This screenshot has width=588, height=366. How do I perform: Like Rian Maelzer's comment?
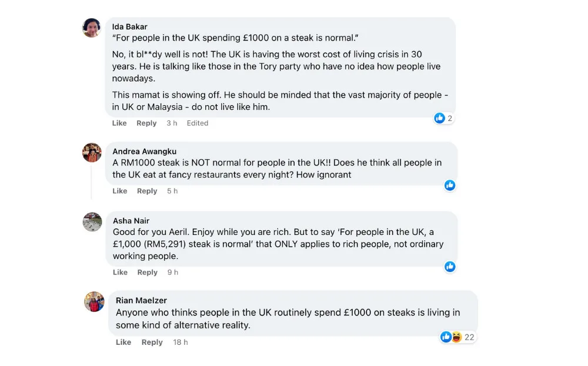(x=123, y=342)
